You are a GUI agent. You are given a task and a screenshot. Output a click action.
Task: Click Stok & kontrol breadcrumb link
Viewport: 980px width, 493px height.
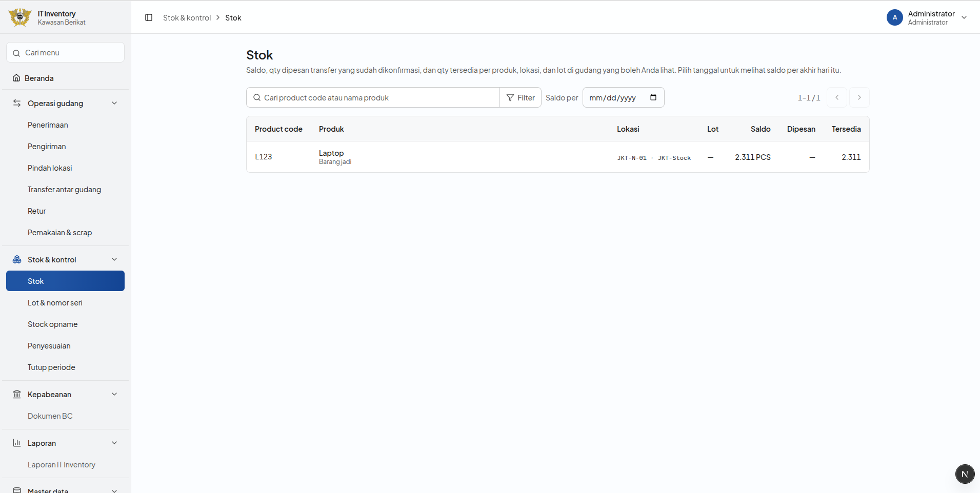187,17
